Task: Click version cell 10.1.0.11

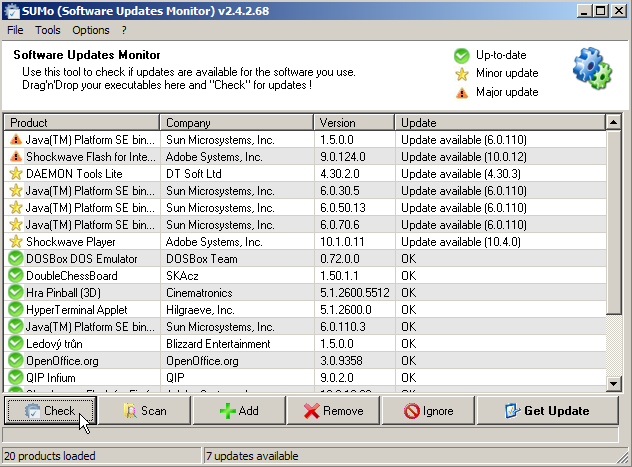Action: [x=342, y=242]
